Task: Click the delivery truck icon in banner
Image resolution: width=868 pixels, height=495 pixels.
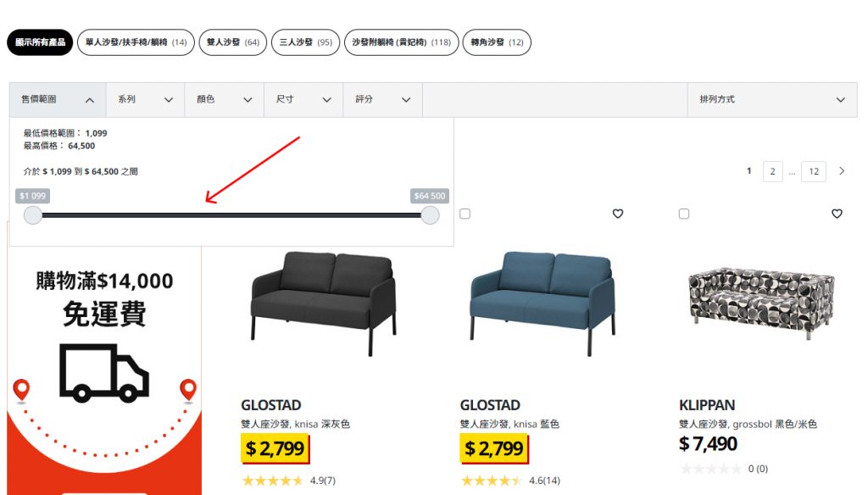Action: (104, 373)
